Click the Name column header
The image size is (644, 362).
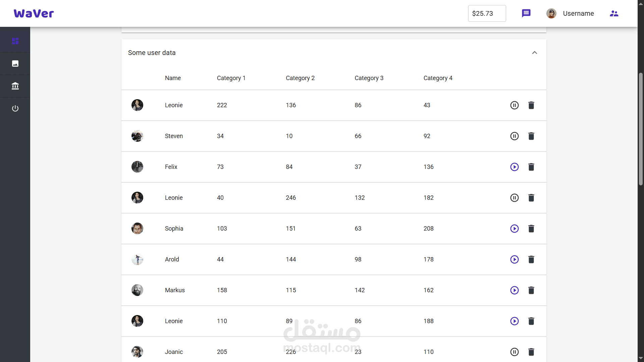(173, 78)
